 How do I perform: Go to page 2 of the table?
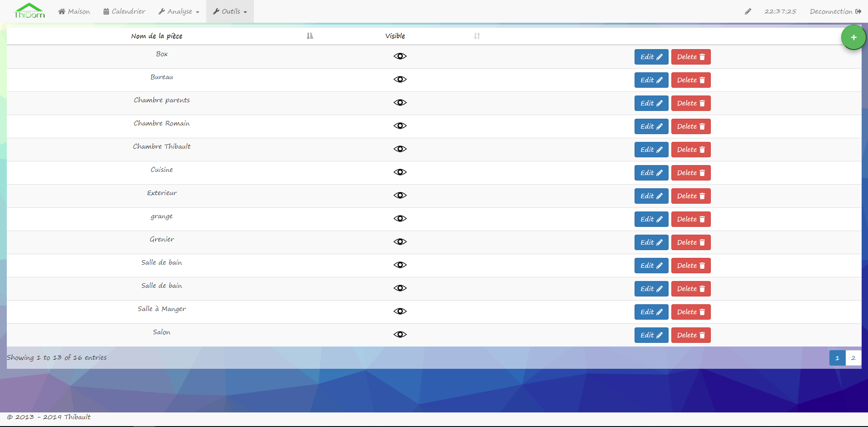coord(853,358)
